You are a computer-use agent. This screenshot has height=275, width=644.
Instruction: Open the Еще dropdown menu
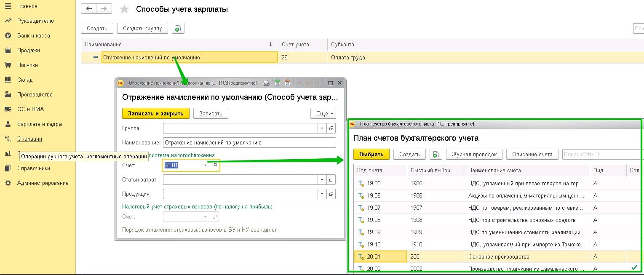pos(323,113)
